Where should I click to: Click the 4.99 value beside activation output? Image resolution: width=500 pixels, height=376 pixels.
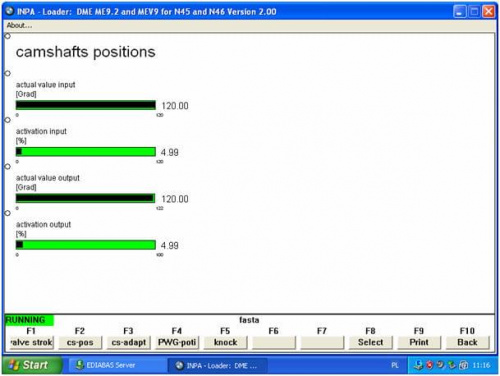(x=170, y=246)
